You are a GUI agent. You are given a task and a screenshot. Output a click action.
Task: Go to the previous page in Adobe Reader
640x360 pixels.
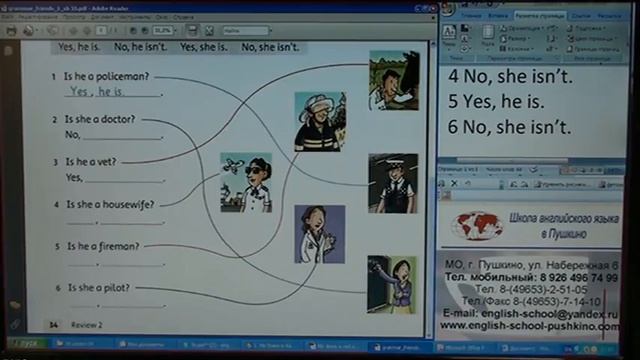(73, 31)
